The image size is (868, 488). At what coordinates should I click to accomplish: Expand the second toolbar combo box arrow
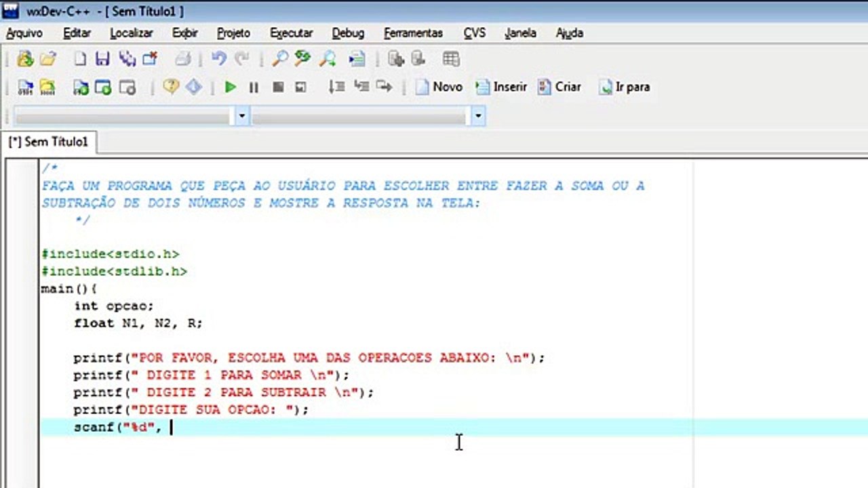(478, 117)
